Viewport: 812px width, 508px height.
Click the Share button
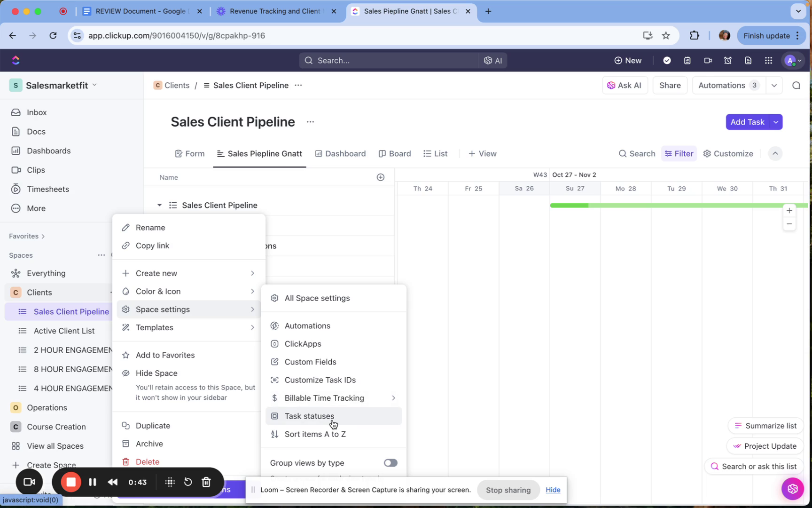[670, 85]
